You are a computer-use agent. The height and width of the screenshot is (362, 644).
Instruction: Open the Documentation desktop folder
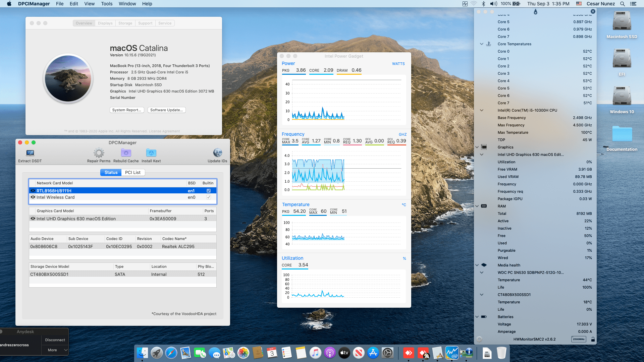pyautogui.click(x=622, y=134)
